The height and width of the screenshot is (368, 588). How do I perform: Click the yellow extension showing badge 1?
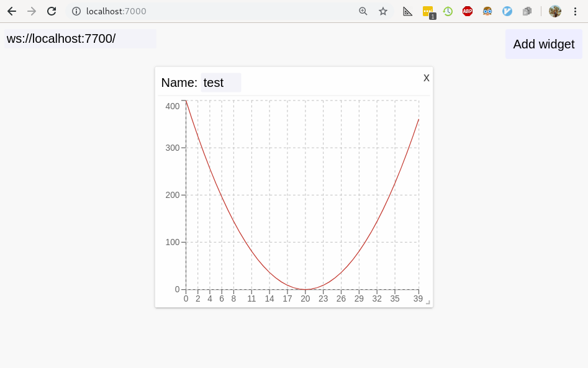(428, 11)
